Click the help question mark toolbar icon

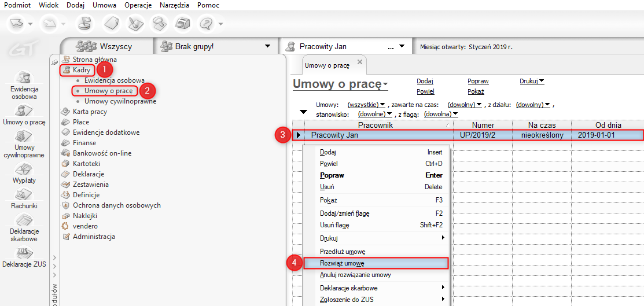tap(206, 24)
